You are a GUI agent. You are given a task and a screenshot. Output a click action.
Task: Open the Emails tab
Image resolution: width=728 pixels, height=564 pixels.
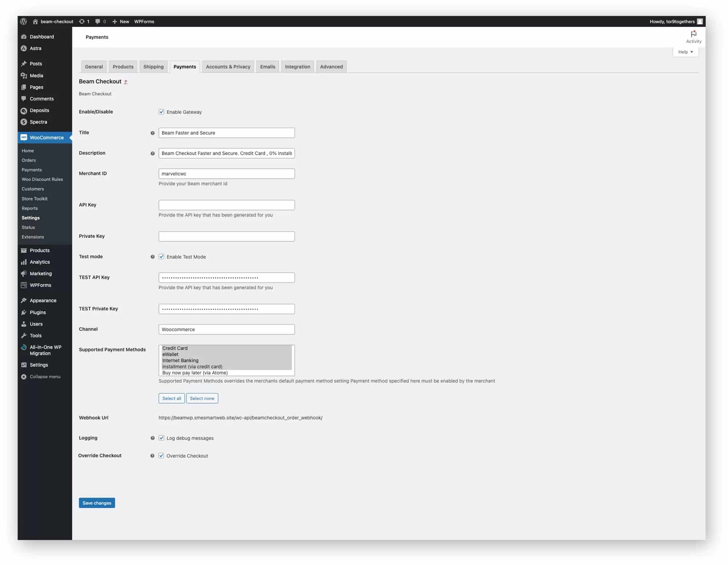point(268,67)
